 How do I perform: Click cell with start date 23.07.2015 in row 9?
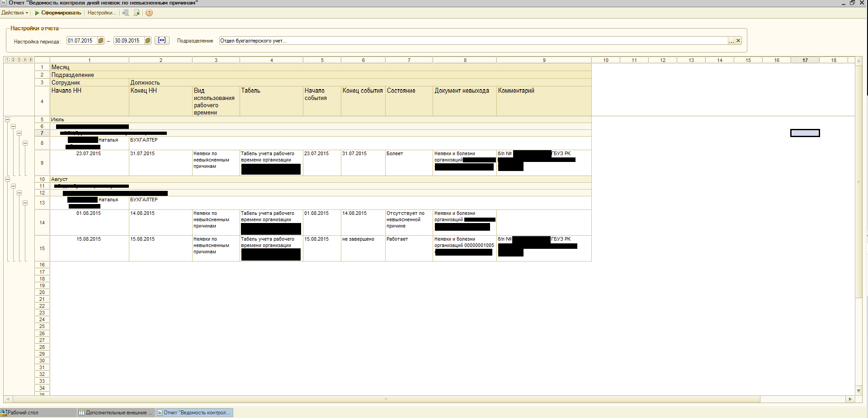[x=90, y=163]
